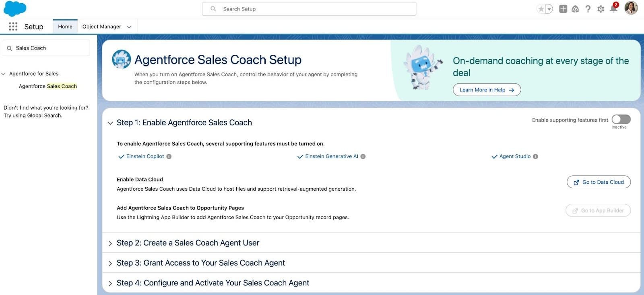Click the Enable Data Cloud heading text
Screen dimensions: 644x295
(140, 179)
